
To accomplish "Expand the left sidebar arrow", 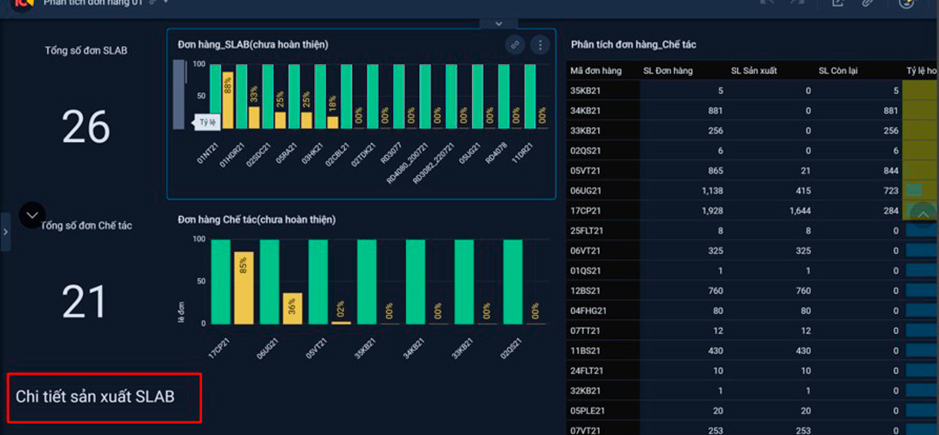I will 5,231.
